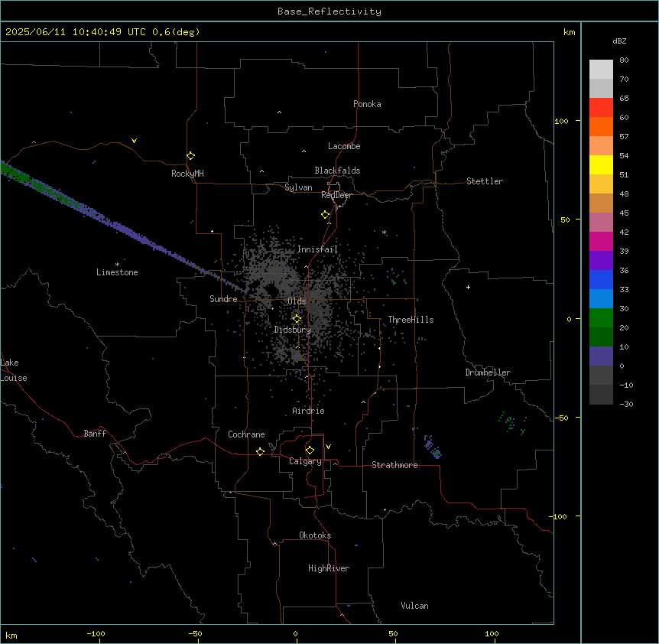Select the Sundre label
The width and height of the screenshot is (659, 644).
223,299
